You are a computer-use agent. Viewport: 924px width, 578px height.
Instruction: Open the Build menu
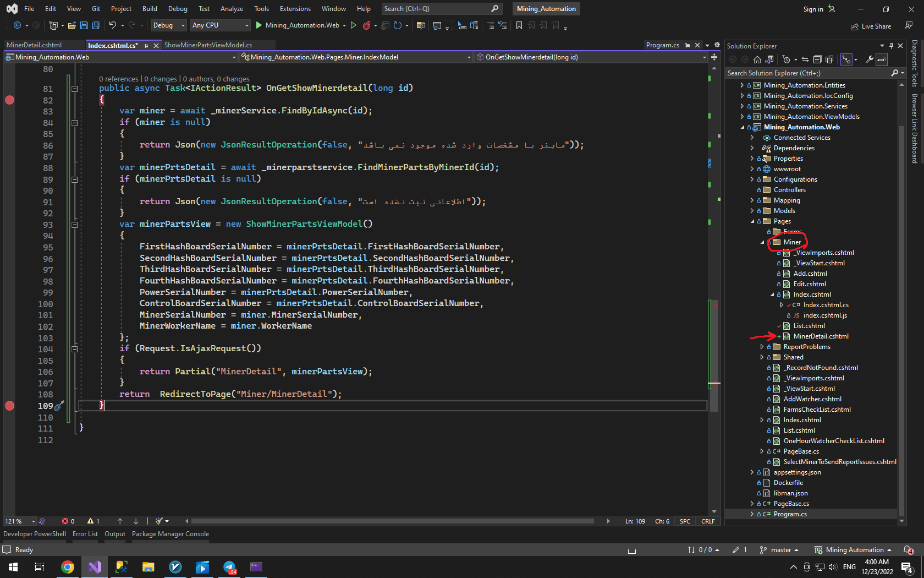coord(150,8)
